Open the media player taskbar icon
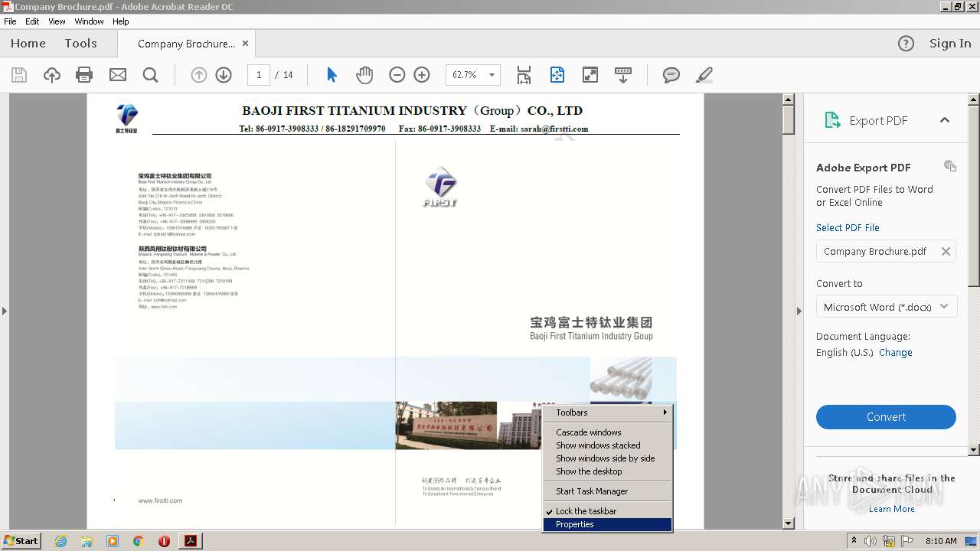The width and height of the screenshot is (980, 551). click(x=113, y=541)
